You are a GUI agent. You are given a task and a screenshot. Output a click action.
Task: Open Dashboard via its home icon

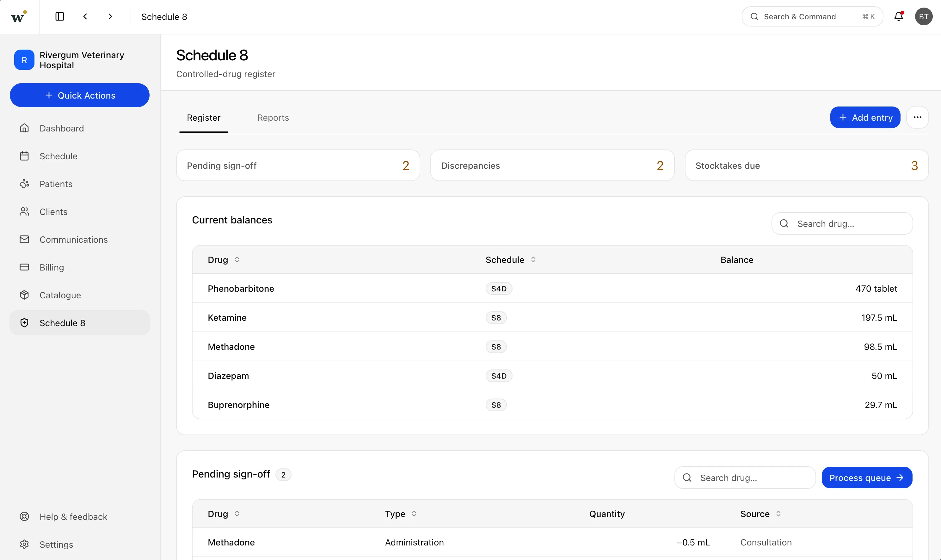tap(25, 128)
